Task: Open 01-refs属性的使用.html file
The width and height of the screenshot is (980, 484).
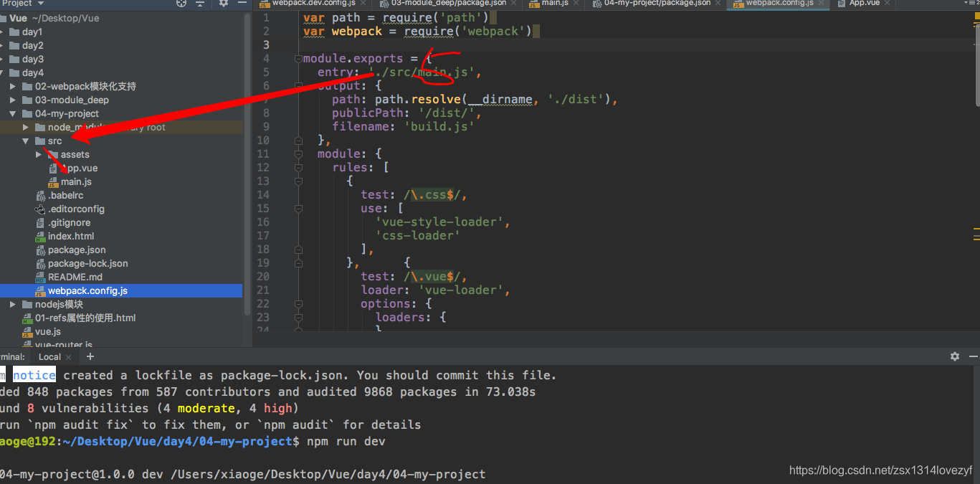Action: tap(85, 318)
